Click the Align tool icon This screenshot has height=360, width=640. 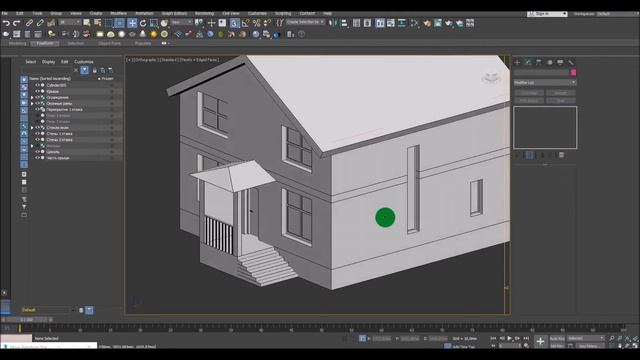pyautogui.click(x=344, y=23)
